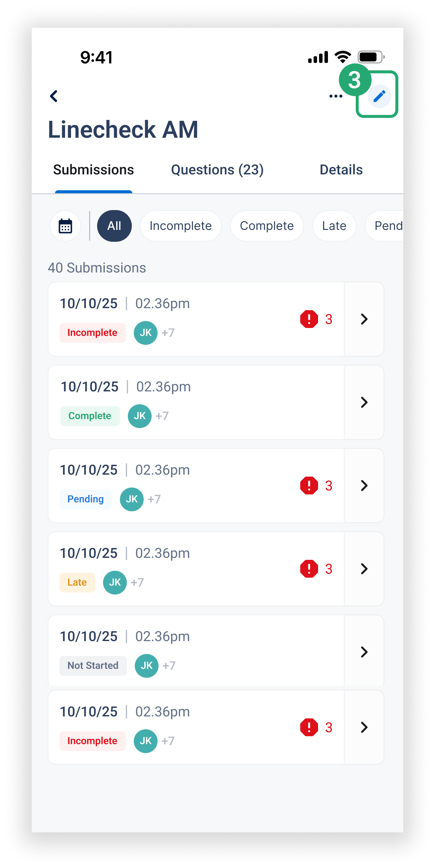
Task: Switch to the Details tab
Action: [x=341, y=170]
